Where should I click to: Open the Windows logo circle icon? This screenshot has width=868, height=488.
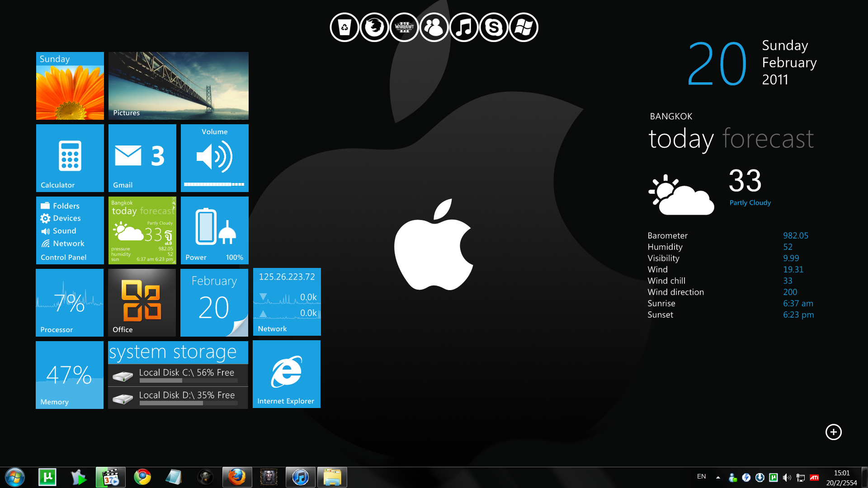tap(524, 27)
